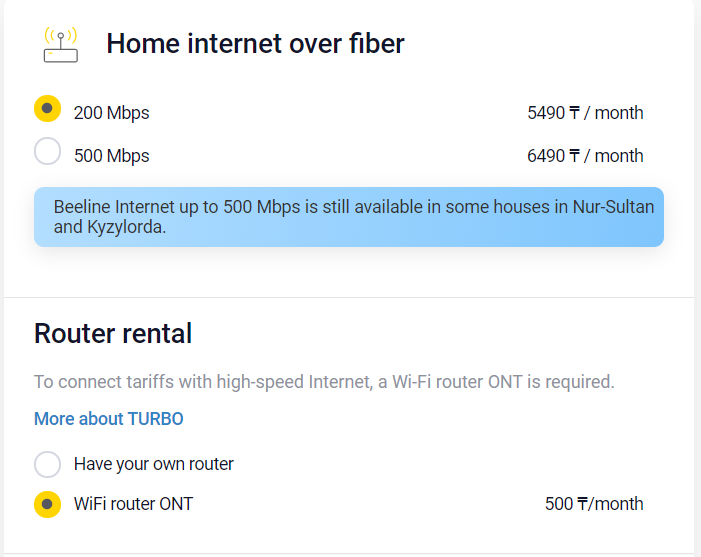Open the More about TURBO link

(109, 419)
